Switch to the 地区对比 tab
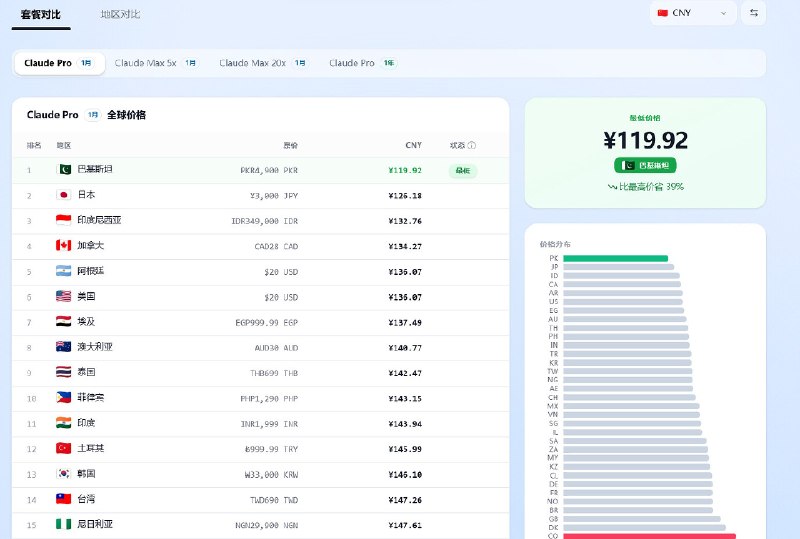The height and width of the screenshot is (539, 800). [120, 14]
